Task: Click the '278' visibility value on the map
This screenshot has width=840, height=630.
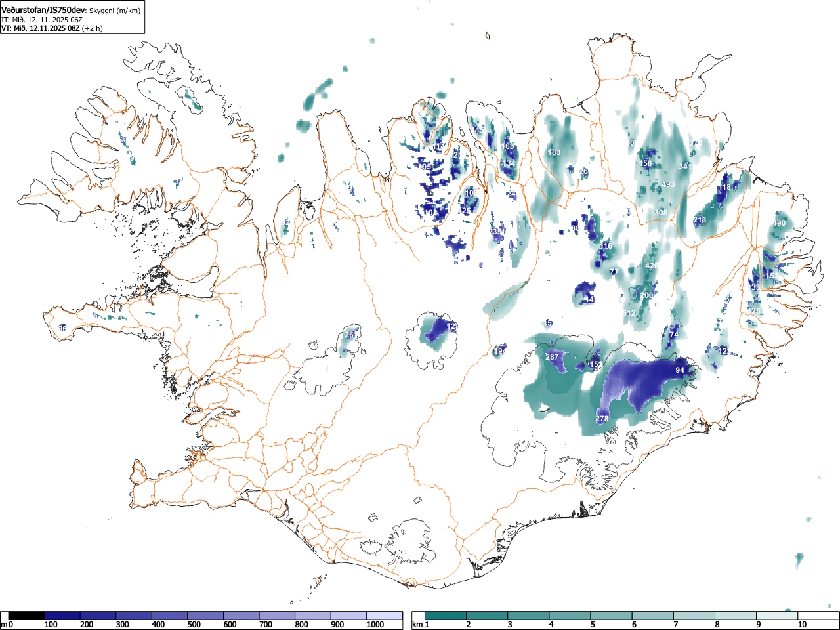Action: 602,419
